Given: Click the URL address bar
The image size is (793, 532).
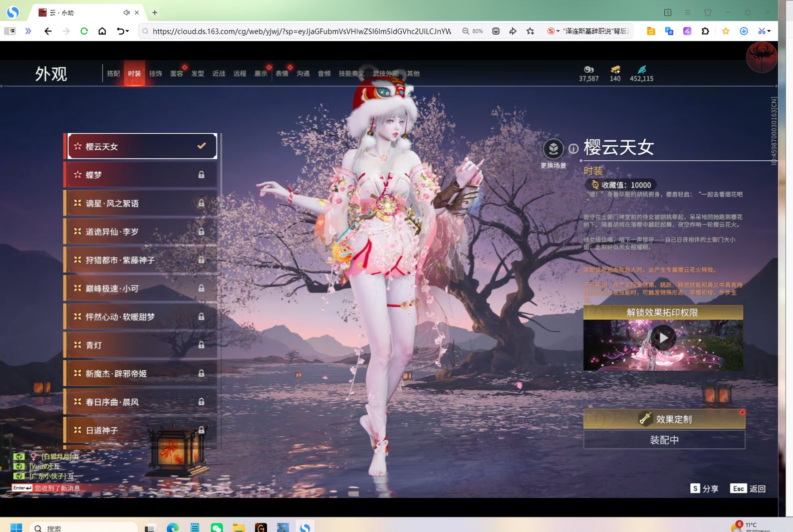Looking at the screenshot, I should (x=302, y=31).
